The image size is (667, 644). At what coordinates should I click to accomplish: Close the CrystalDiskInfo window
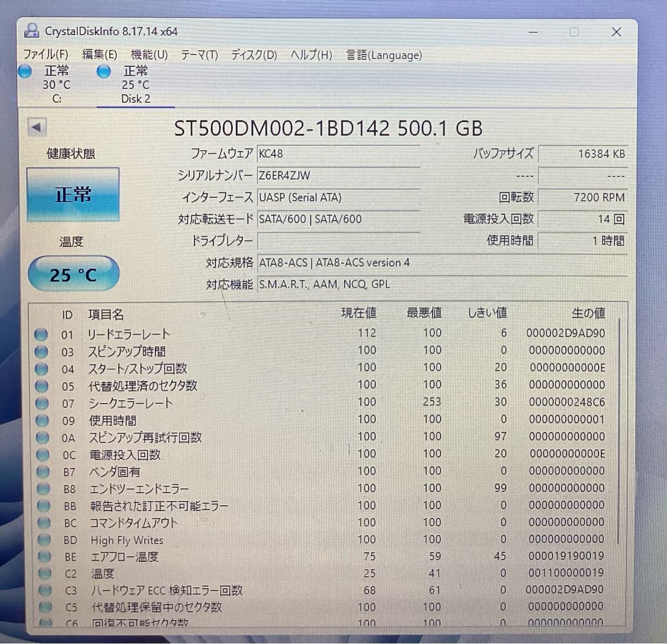tap(616, 32)
